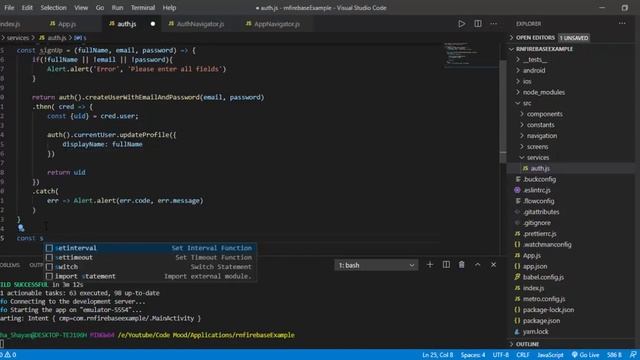This screenshot has width=640, height=360.
Task: Split the terminal panel
Action: [446, 265]
